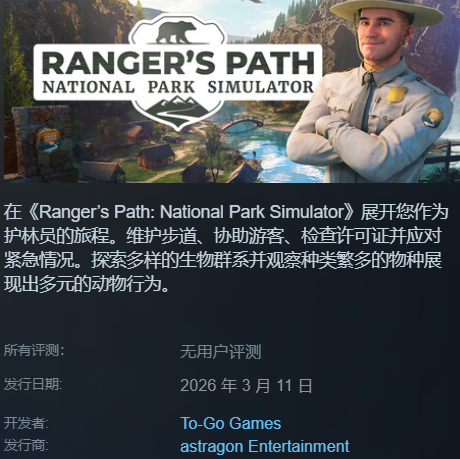The height and width of the screenshot is (459, 460).
Task: Click the 发行日期 label
Action: (33, 384)
